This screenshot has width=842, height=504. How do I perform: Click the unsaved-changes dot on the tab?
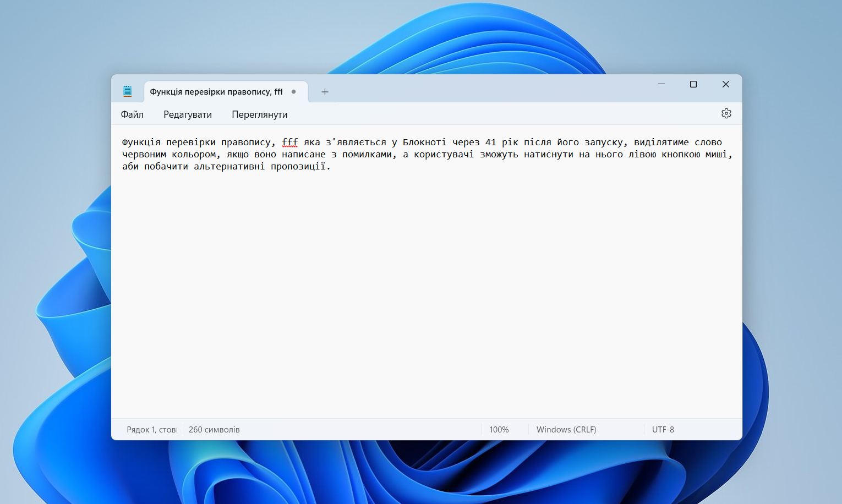294,92
